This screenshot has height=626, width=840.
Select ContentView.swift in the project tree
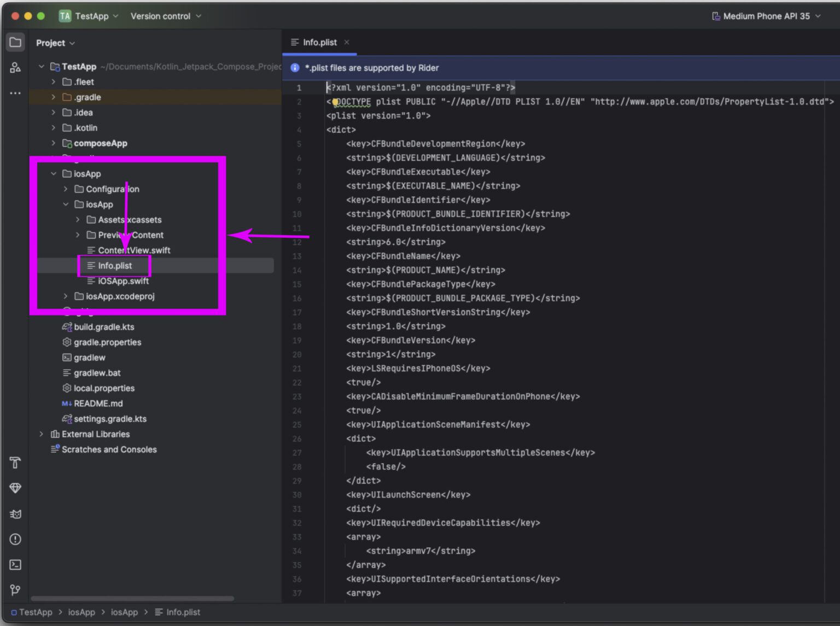pos(135,250)
